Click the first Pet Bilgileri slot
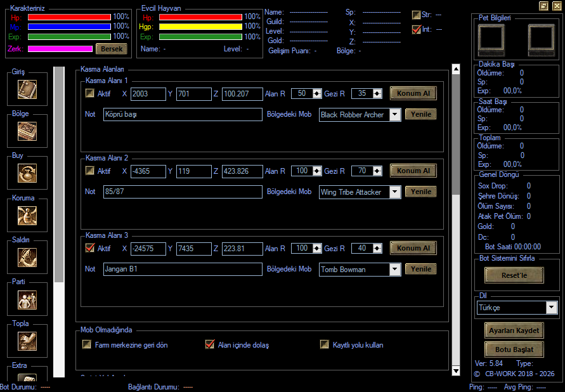Image resolution: width=565 pixels, height=392 pixels. click(x=491, y=39)
